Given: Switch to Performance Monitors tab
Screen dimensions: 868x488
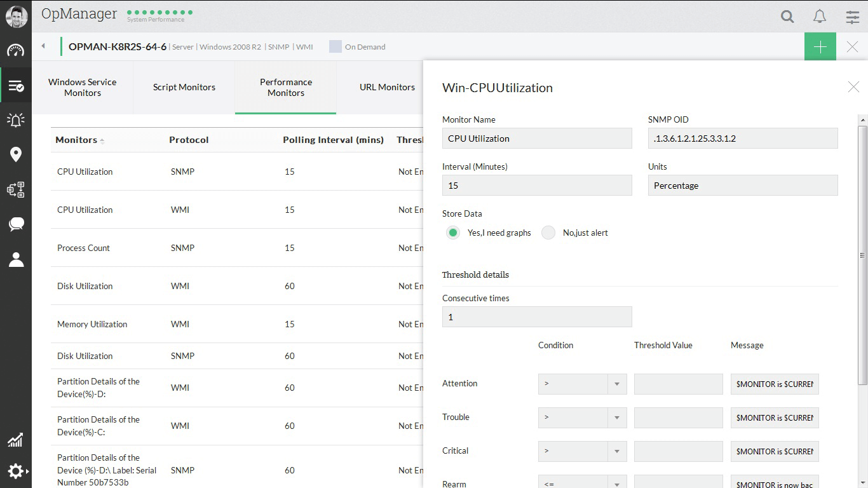Looking at the screenshot, I should click(286, 88).
